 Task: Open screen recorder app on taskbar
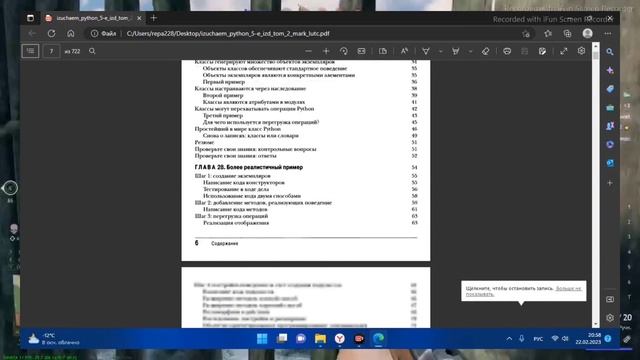[x=359, y=338]
